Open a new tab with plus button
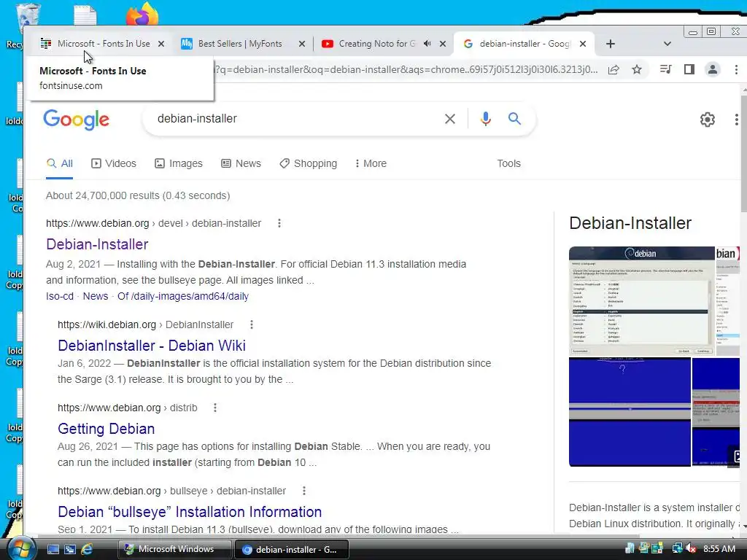 point(611,44)
